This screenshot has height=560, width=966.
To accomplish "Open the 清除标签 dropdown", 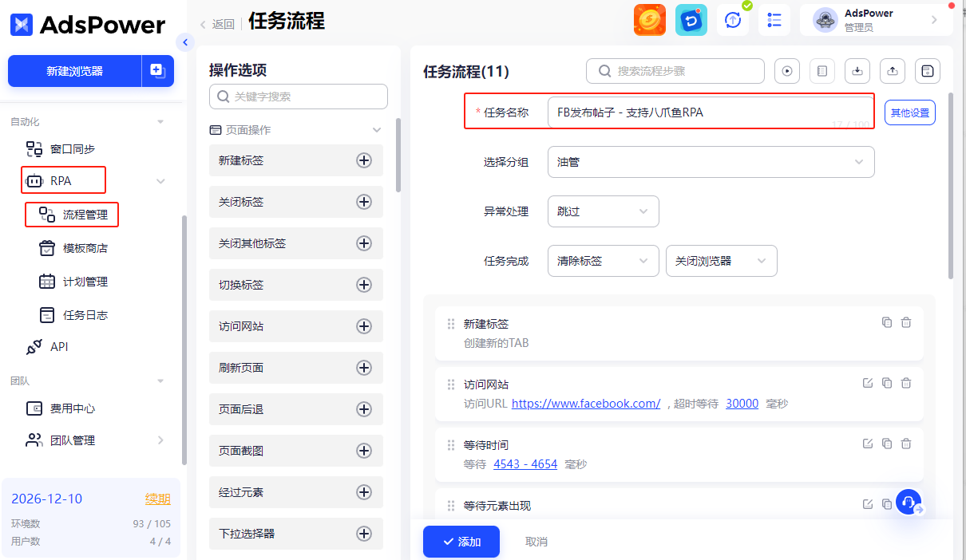I will point(604,261).
